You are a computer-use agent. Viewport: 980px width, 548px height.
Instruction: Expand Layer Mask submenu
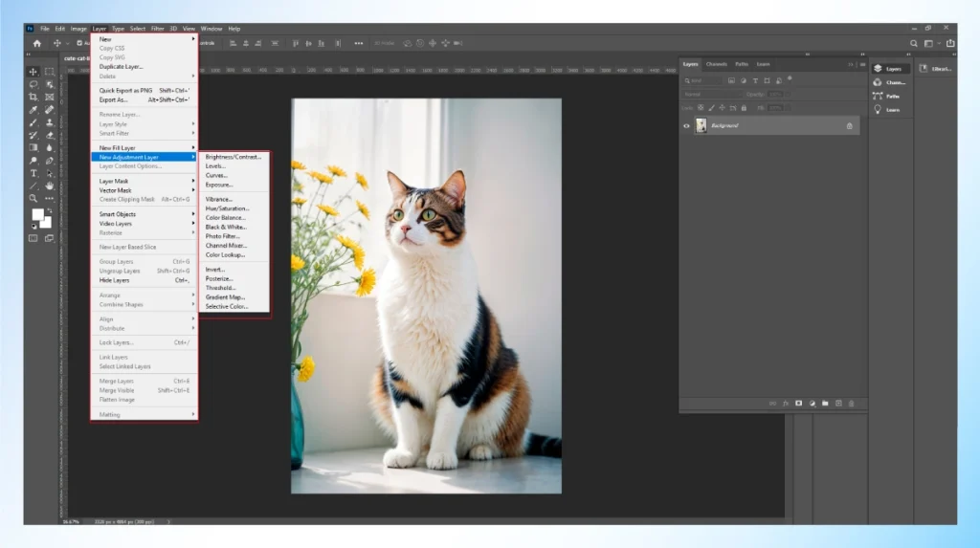coord(145,181)
